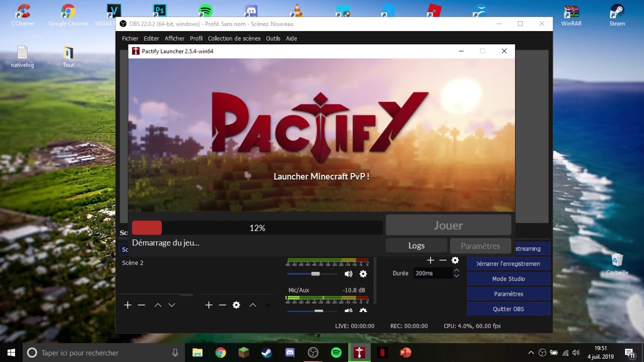Image resolution: width=644 pixels, height=362 pixels.
Task: Open OBS Paramètres button
Action: pos(509,294)
